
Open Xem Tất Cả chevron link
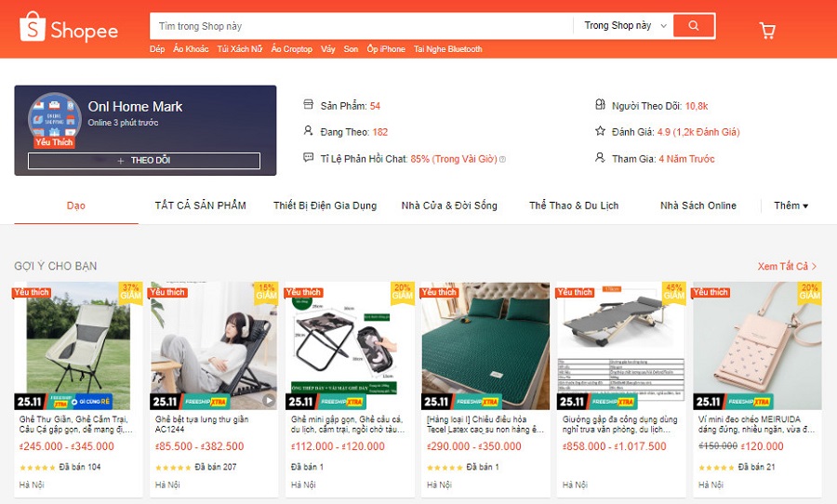[788, 266]
